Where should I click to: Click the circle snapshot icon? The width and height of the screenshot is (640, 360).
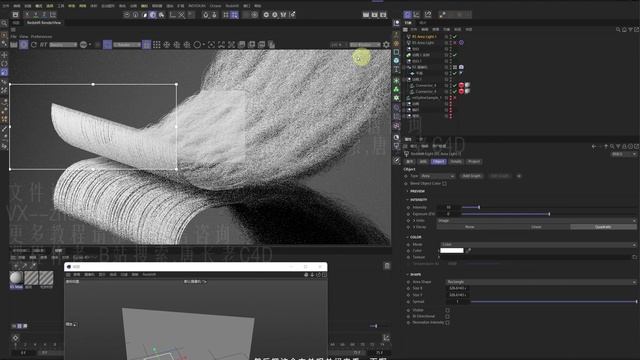click(x=197, y=44)
